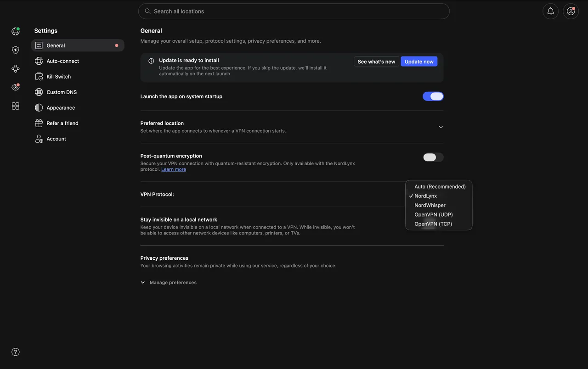Click the Custom DNS globe icon
Viewport: 588px width, 369px height.
point(39,92)
